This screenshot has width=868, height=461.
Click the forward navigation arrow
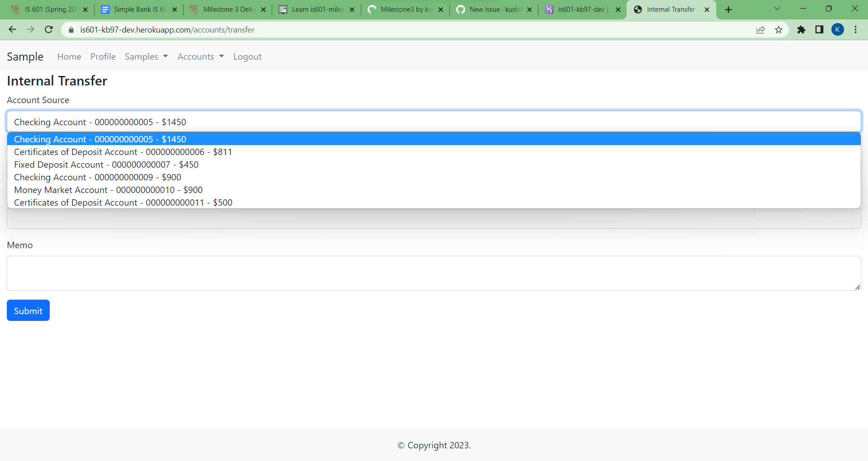[30, 29]
